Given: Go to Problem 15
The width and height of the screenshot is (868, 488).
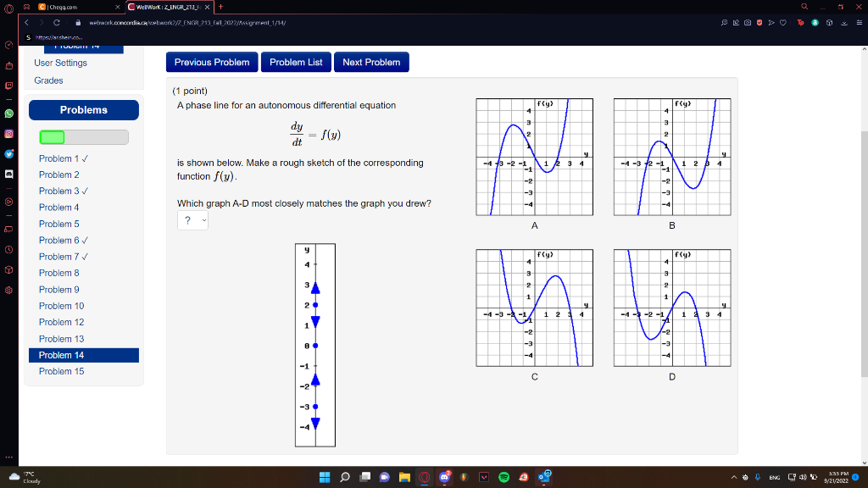Looking at the screenshot, I should coord(61,371).
